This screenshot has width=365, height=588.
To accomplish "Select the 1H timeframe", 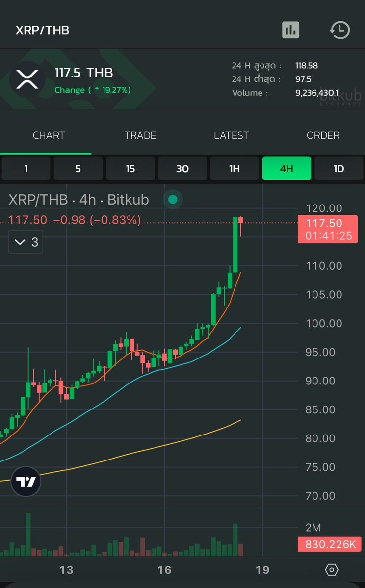I will (x=235, y=168).
